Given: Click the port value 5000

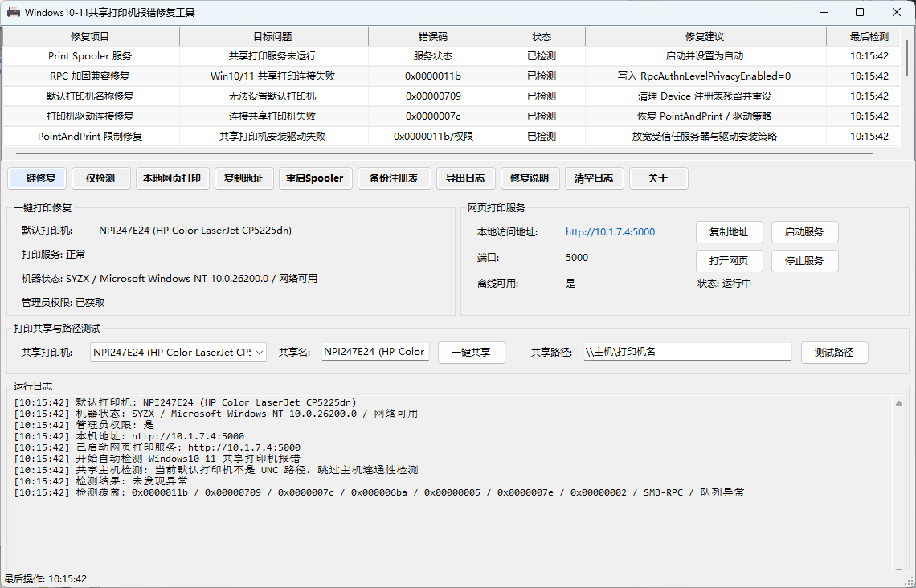Looking at the screenshot, I should (x=577, y=258).
